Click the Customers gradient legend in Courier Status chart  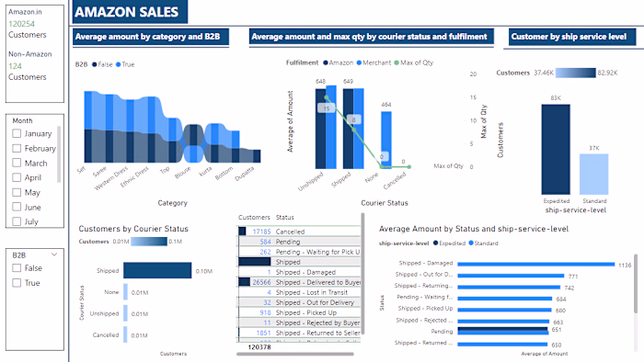[149, 242]
